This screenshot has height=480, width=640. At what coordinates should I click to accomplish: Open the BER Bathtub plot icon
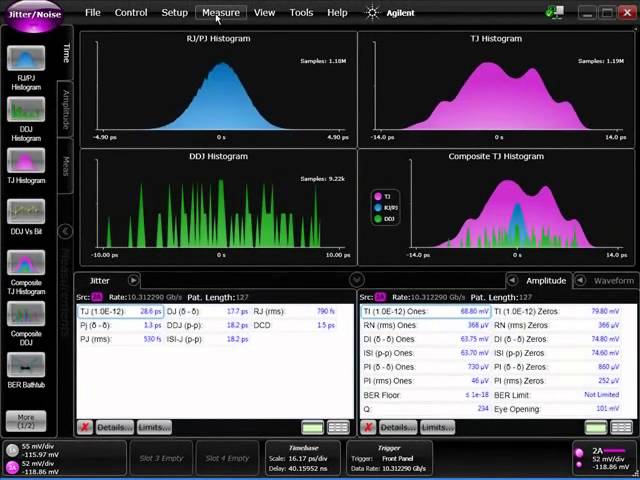pos(26,364)
